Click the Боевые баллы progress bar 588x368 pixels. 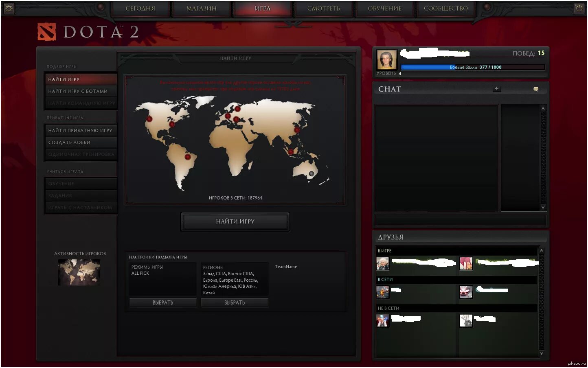coord(473,67)
